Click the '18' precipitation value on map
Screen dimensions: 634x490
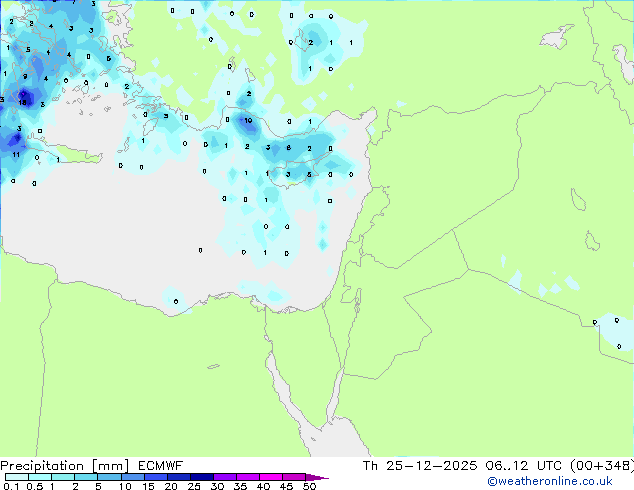23,102
